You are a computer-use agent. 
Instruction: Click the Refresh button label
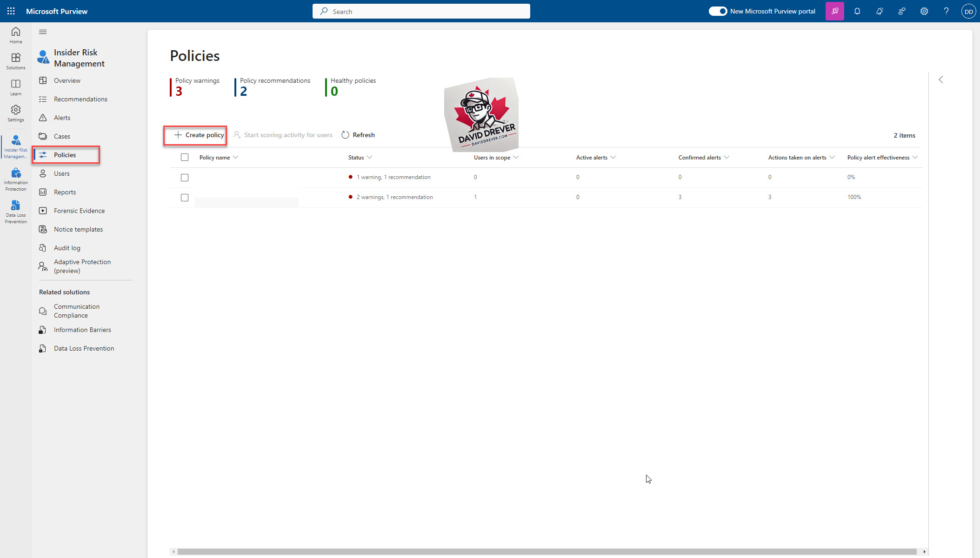point(364,135)
